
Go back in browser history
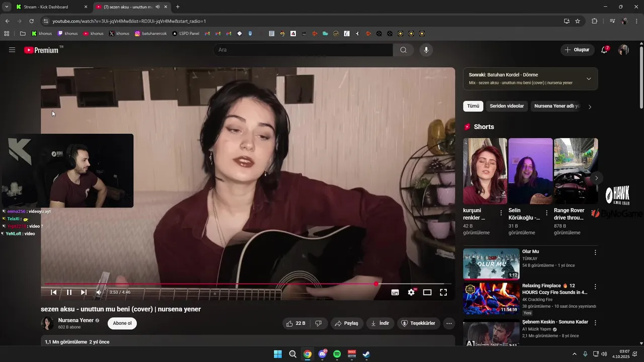pos(7,21)
